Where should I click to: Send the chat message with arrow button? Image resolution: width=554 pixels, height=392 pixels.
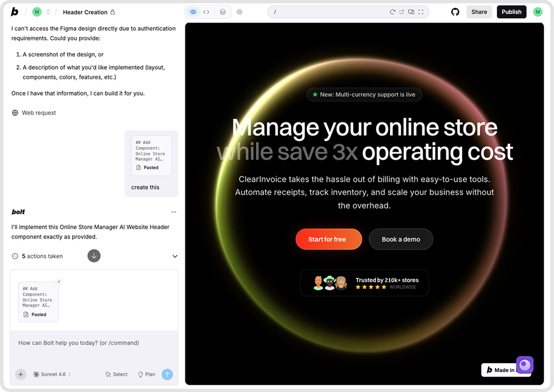167,374
